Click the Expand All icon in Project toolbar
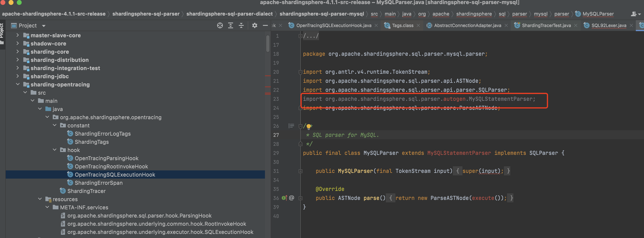Viewport: 644px width, 238px height. coord(230,25)
